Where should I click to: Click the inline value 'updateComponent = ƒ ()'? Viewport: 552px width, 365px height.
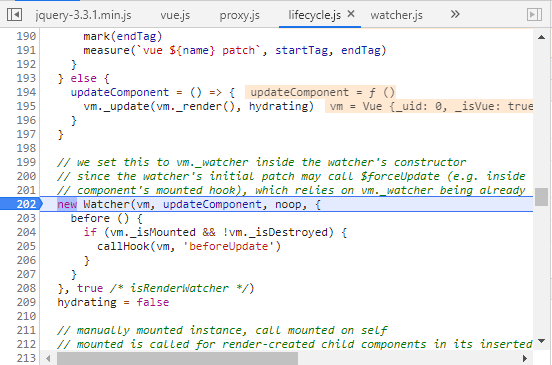[x=320, y=92]
